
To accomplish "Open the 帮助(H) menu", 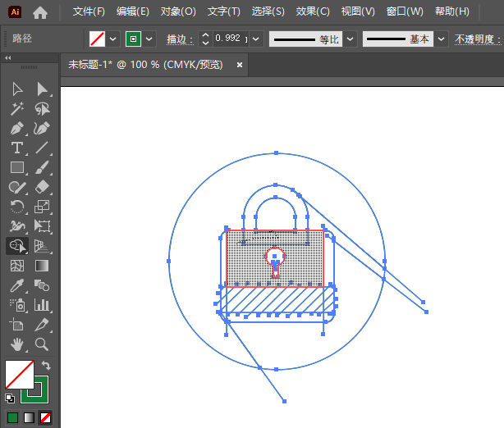I will 452,11.
